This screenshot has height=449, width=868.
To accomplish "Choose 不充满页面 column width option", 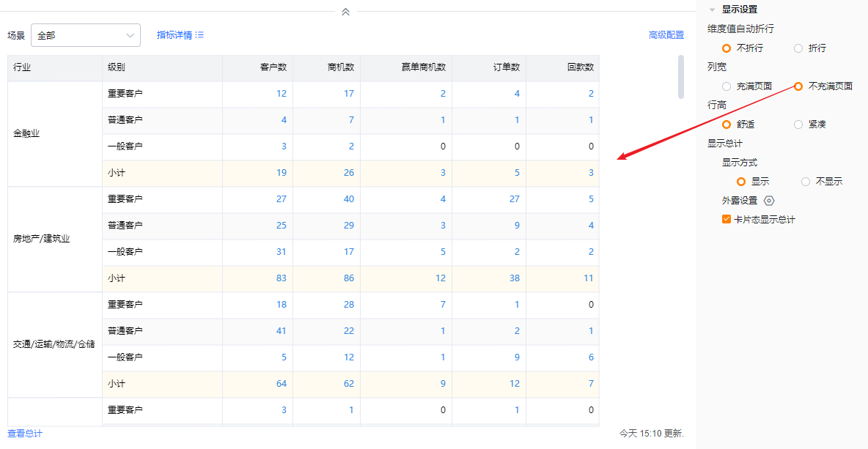I will [x=798, y=86].
